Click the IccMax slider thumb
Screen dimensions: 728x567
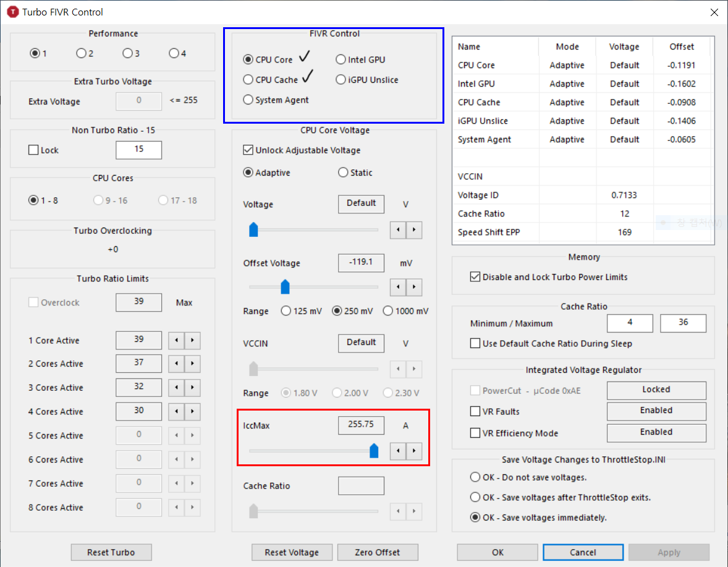point(374,450)
